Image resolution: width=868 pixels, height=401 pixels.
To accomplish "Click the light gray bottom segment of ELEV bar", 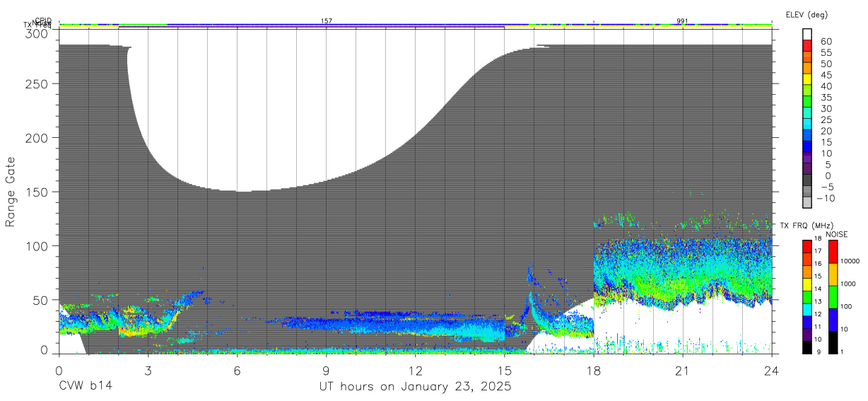I will (807, 202).
